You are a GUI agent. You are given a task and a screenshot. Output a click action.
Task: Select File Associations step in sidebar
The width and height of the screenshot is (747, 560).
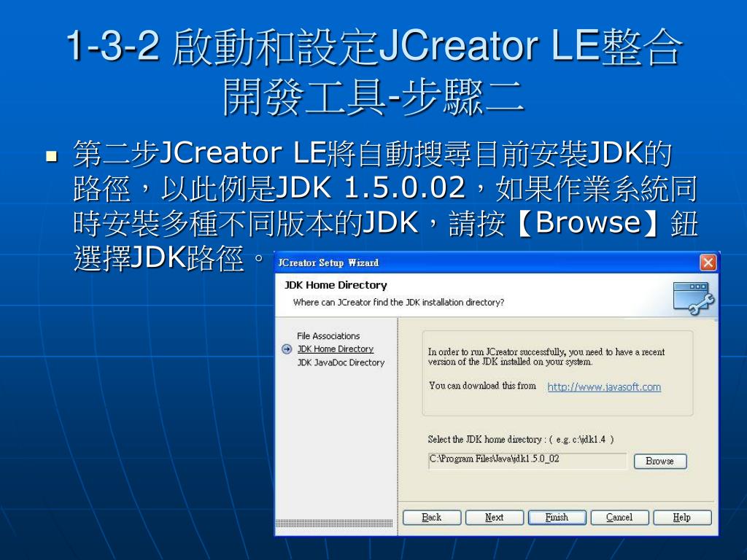328,335
